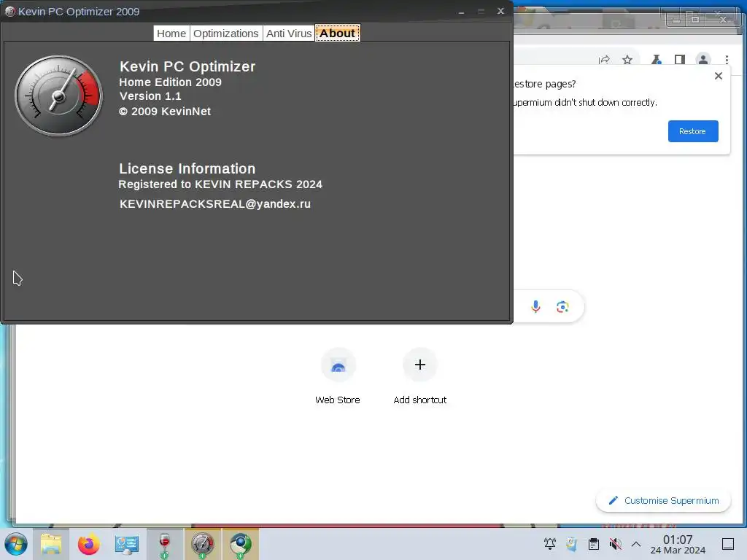Click the 'Version 1.1' text
Screen dimensions: 747x560
pos(150,96)
